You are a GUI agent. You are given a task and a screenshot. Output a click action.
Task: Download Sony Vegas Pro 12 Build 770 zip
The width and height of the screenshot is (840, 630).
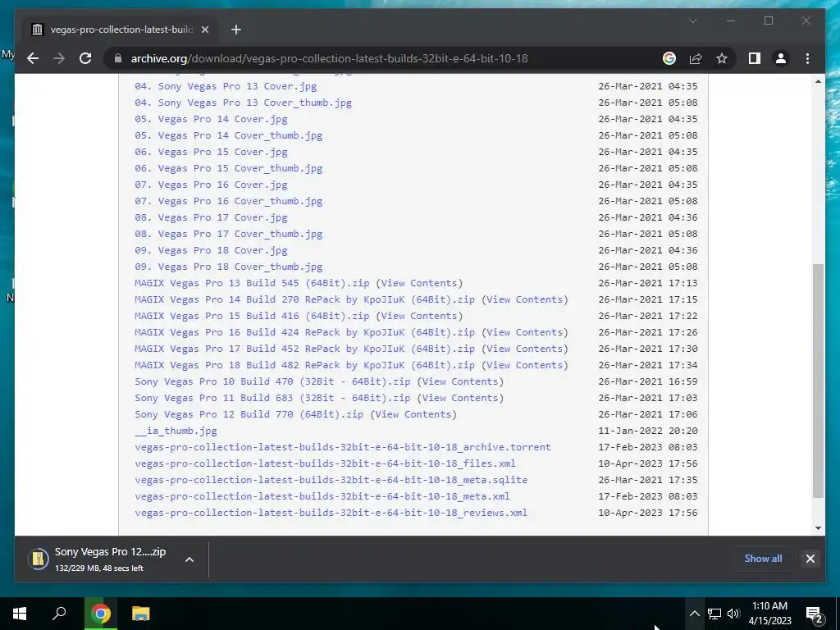click(x=249, y=414)
